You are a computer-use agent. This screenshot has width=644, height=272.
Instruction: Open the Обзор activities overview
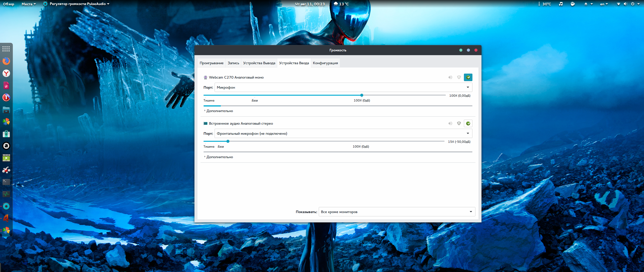tap(9, 4)
